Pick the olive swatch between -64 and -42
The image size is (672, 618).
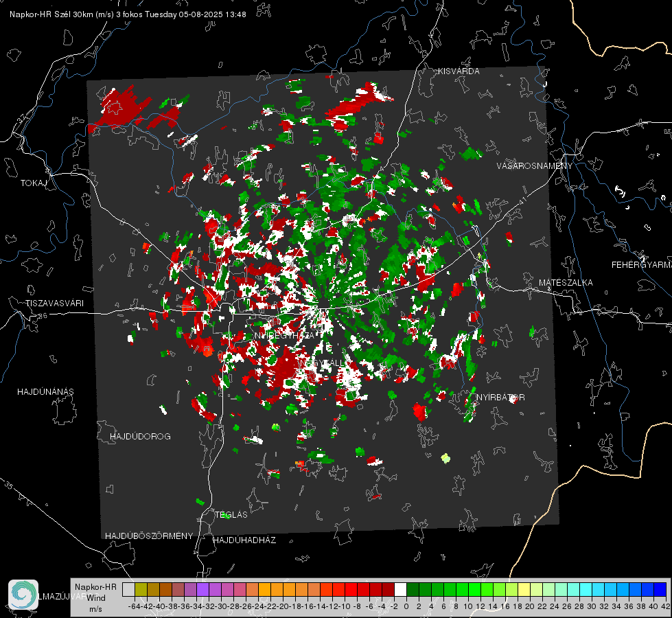141,589
